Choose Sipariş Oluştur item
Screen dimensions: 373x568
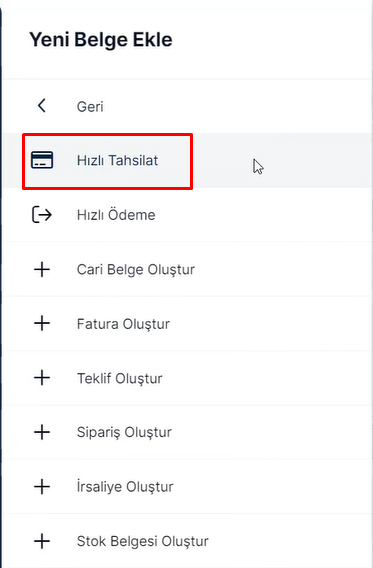[x=124, y=433]
